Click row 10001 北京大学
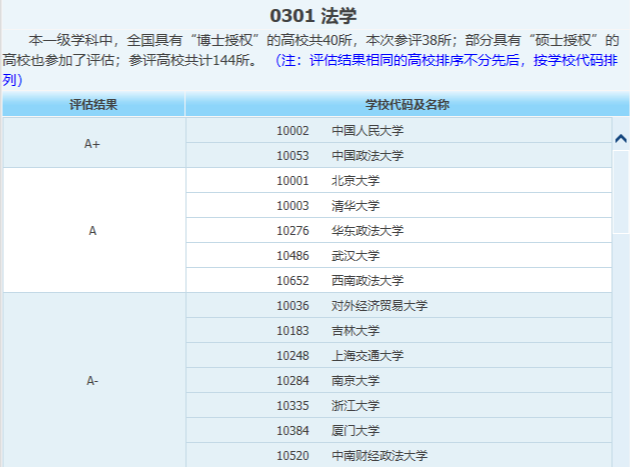 (399, 180)
